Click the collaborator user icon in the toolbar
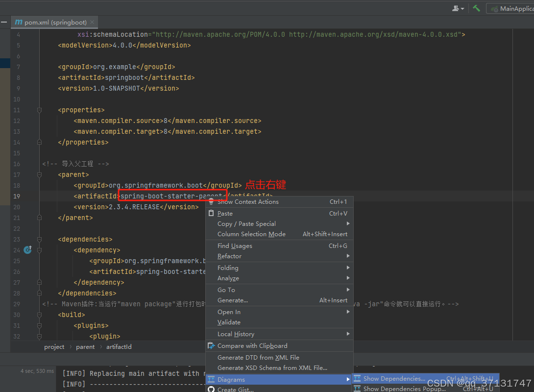534x392 pixels. 455,8
